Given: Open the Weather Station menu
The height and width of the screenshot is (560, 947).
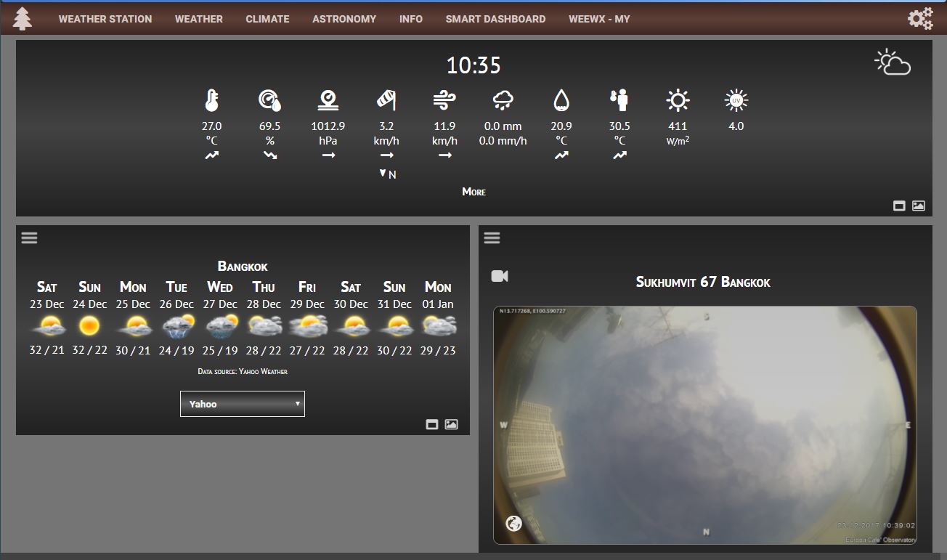Looking at the screenshot, I should 105,19.
